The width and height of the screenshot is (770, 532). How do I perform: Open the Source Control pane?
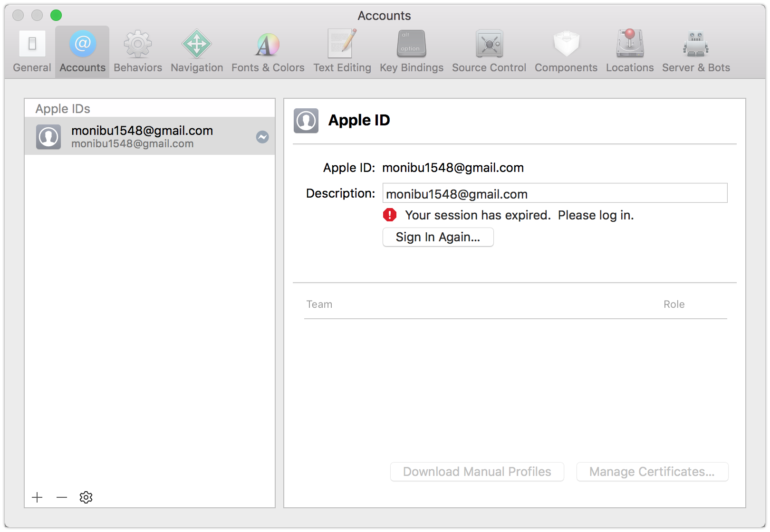489,52
